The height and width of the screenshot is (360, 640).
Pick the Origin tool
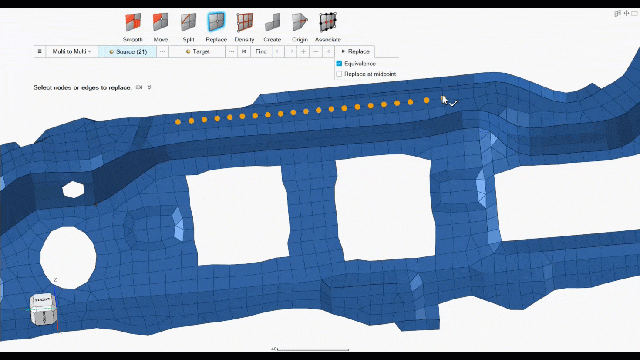click(300, 22)
